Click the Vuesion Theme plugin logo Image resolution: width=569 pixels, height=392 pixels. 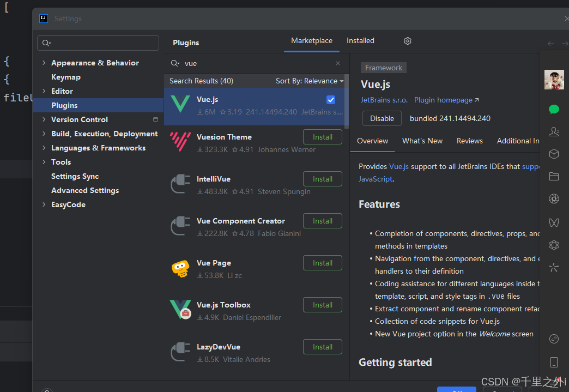180,142
